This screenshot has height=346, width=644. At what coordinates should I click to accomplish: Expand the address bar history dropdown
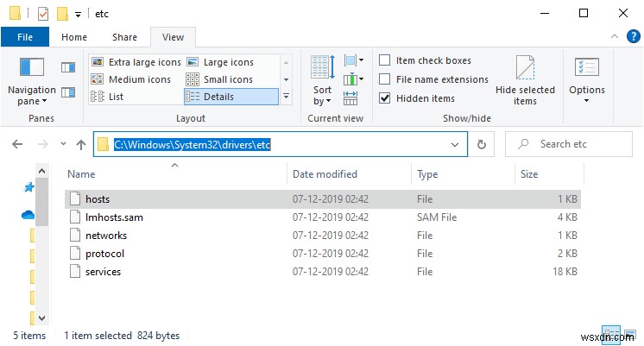(455, 144)
